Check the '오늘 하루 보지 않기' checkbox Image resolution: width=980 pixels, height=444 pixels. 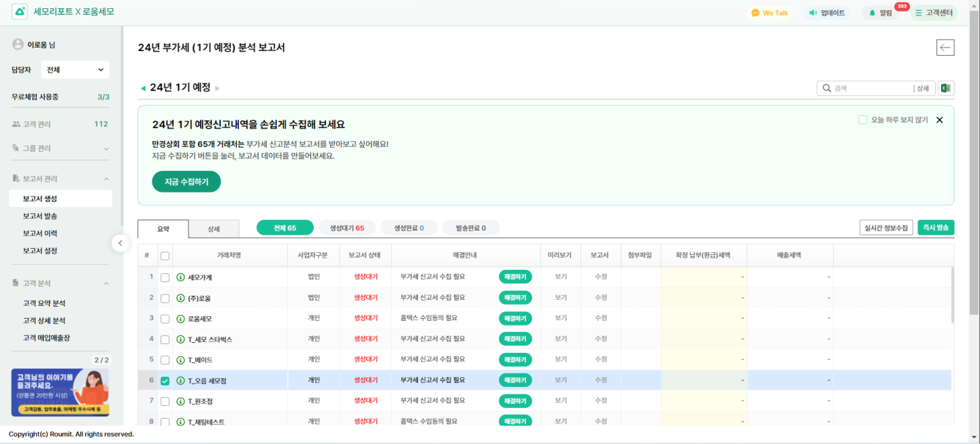[x=863, y=120]
